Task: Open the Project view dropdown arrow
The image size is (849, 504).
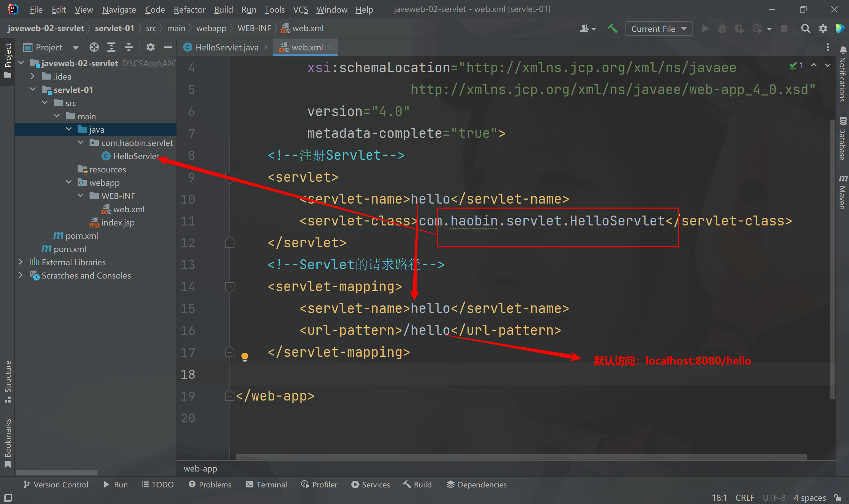Action: click(75, 47)
